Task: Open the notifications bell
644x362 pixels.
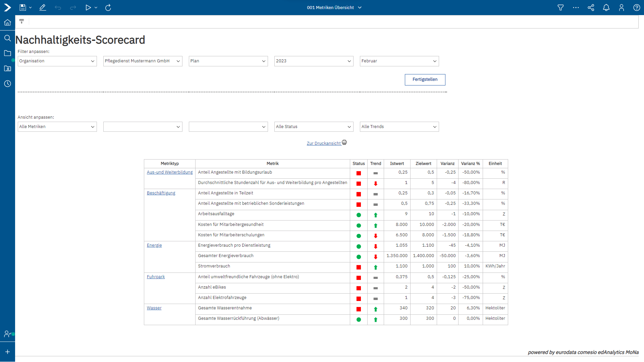Action: click(x=606, y=7)
